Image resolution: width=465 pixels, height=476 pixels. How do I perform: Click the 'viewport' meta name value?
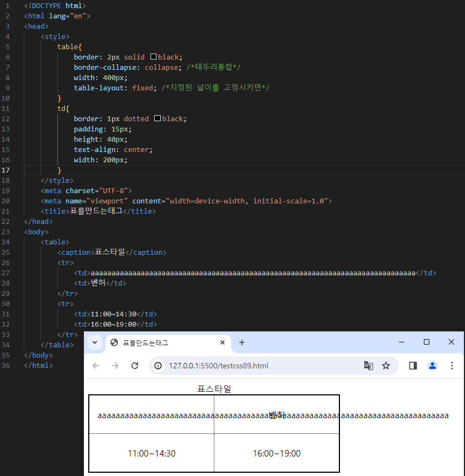(x=108, y=201)
